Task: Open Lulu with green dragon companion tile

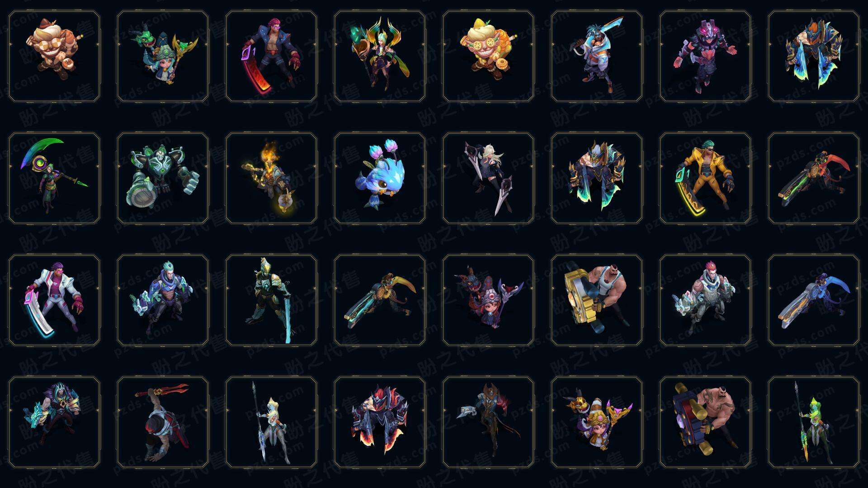Action: click(x=163, y=56)
